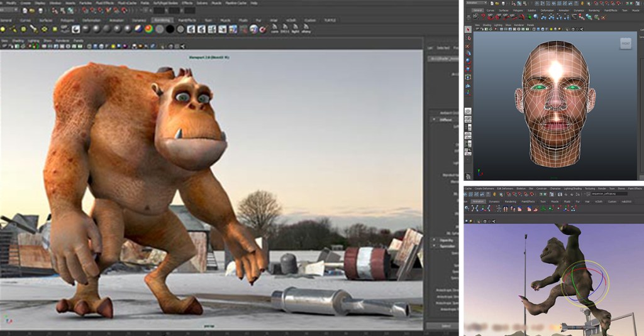The image size is (644, 336).
Task: Click red question mark icon on General shelf
Action: point(483,16)
